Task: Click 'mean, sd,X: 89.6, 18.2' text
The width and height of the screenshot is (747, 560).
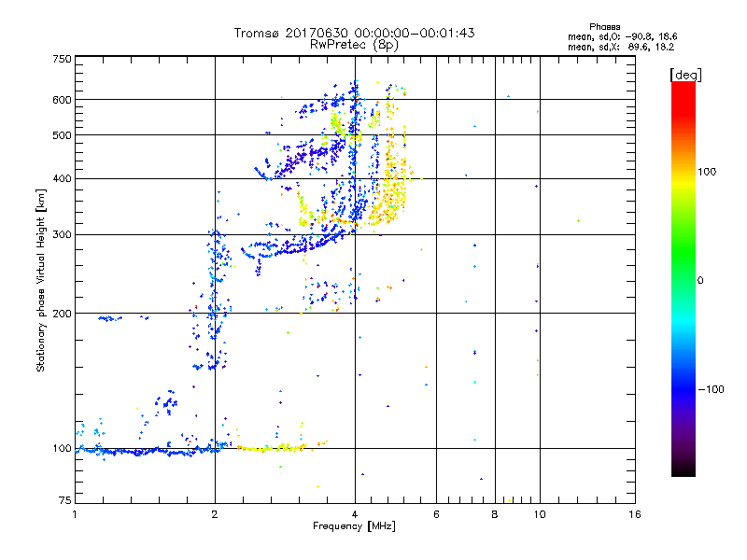Action: coord(621,48)
